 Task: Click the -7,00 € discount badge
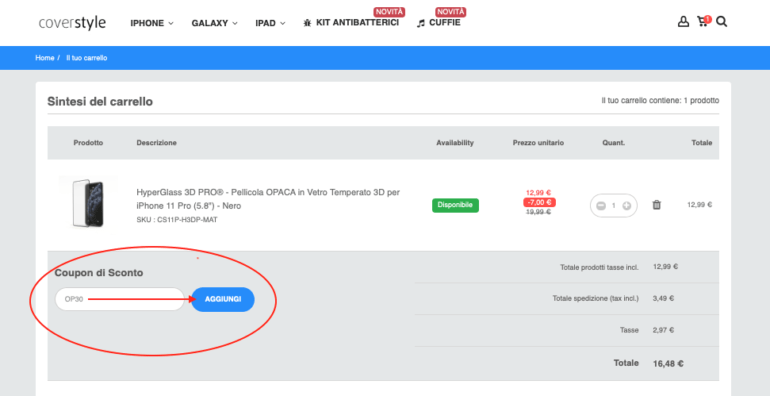(539, 202)
